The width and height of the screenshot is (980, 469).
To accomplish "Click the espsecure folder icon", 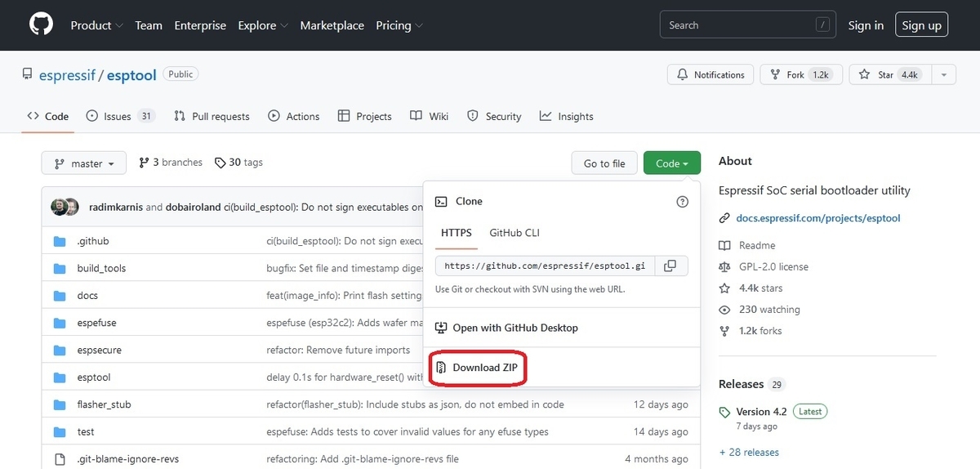I will [60, 350].
